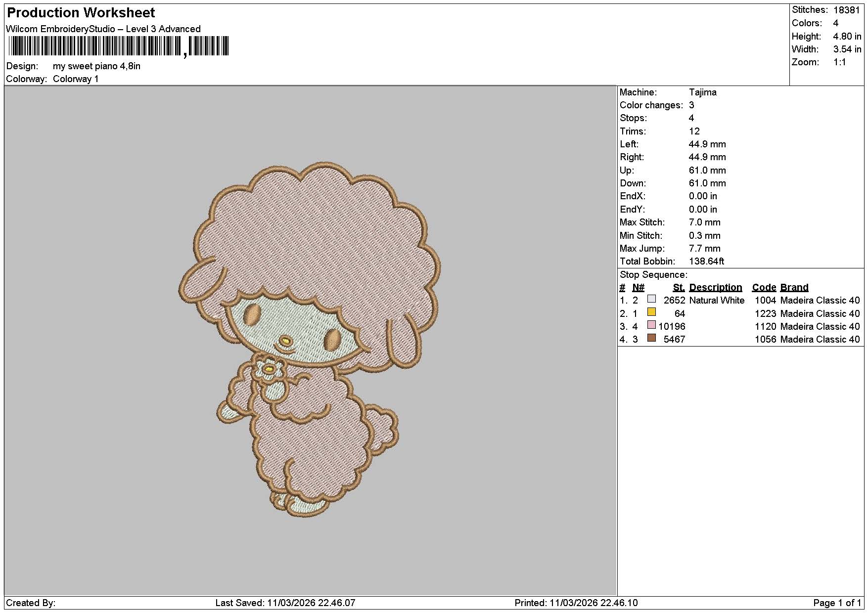Click the Width value 3.54 in

(847, 49)
